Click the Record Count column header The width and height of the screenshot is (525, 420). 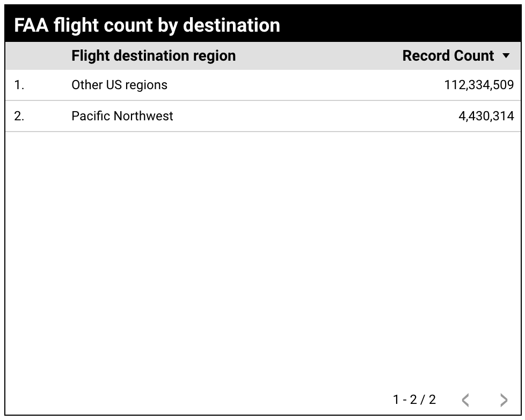click(x=448, y=56)
